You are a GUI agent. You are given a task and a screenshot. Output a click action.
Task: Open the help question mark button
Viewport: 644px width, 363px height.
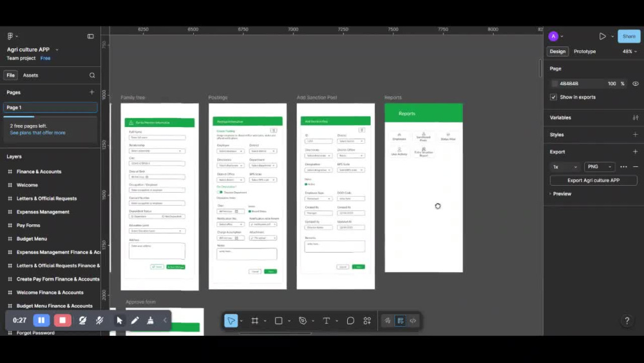coord(627,320)
